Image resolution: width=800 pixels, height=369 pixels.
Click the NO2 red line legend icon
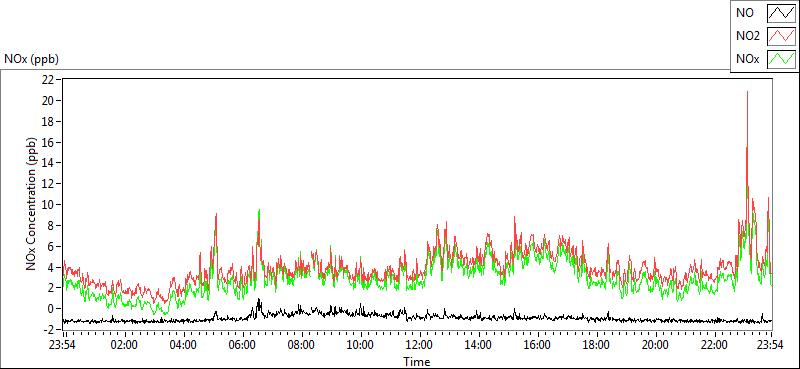point(782,37)
